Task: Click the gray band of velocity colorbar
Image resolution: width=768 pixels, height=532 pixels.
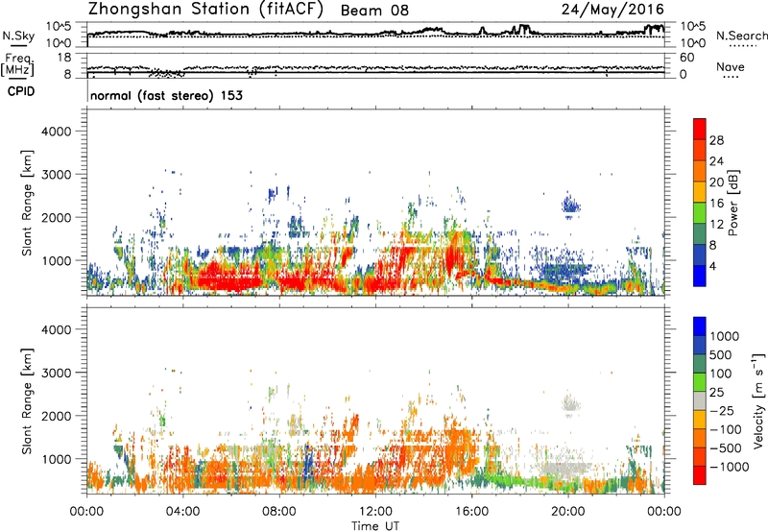Action: 700,400
